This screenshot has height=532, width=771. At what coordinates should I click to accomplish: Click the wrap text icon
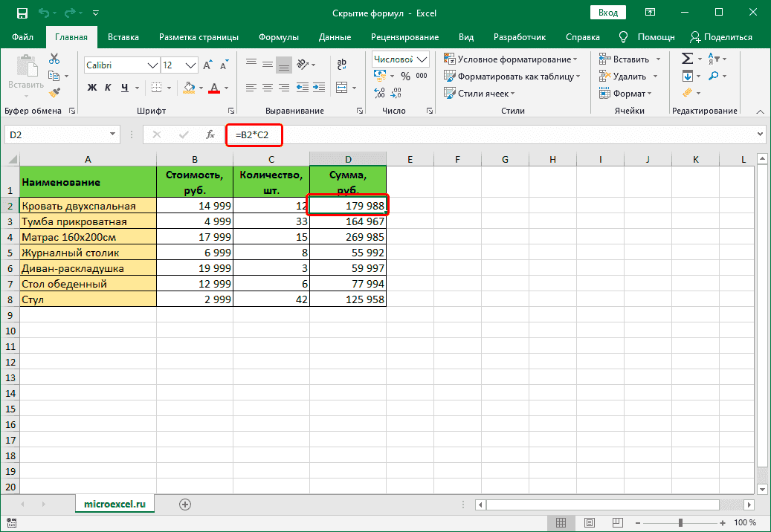click(x=343, y=65)
